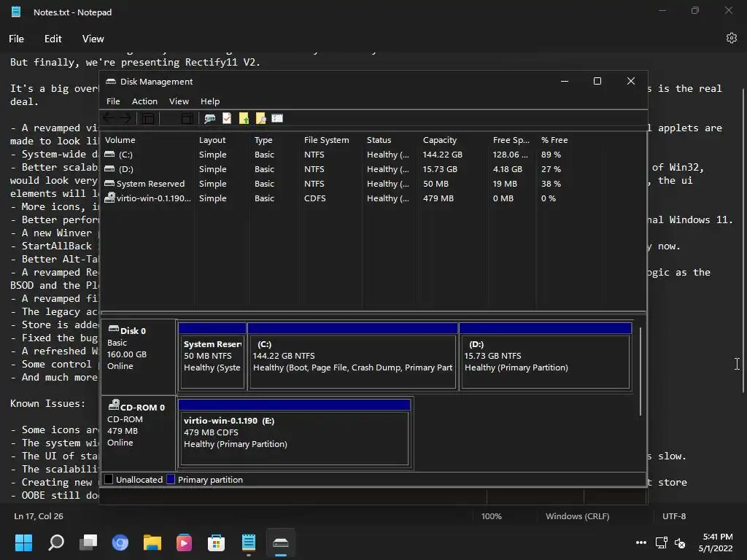Select the virtio-win-0.1.190 (E:) partition block
Screen dimensions: 747x560
tap(295, 432)
